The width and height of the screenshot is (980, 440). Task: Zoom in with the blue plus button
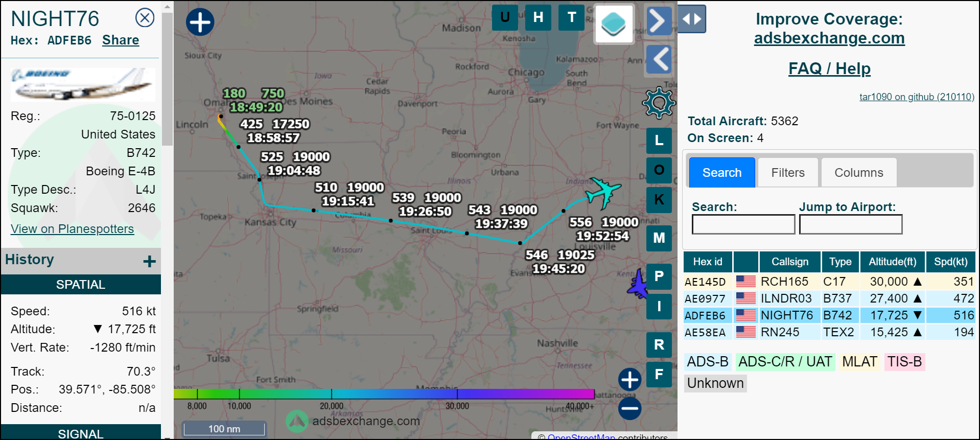[x=629, y=380]
